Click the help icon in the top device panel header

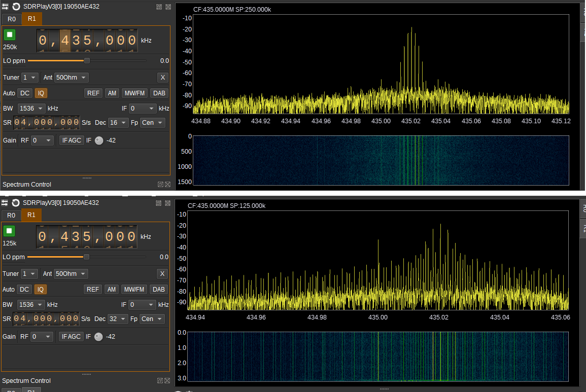159,7
